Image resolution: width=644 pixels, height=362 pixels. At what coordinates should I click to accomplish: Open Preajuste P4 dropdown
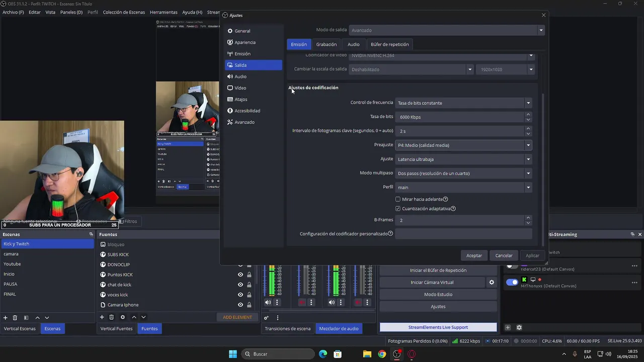pos(463,145)
